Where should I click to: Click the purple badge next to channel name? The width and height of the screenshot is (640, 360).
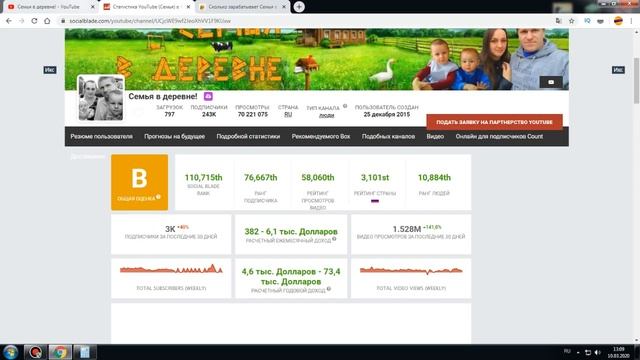coord(208,96)
